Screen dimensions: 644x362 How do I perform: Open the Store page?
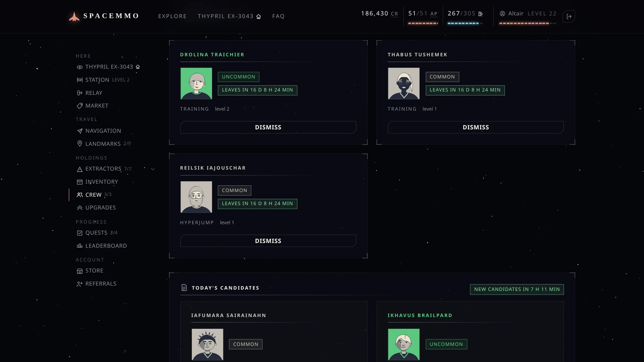[x=90, y=270]
